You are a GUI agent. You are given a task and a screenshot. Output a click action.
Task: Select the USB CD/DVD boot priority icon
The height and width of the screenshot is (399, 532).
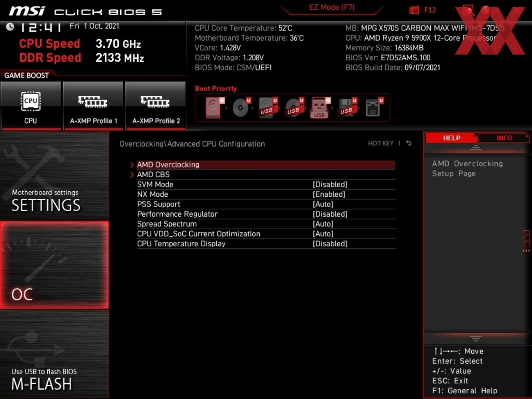(x=295, y=108)
